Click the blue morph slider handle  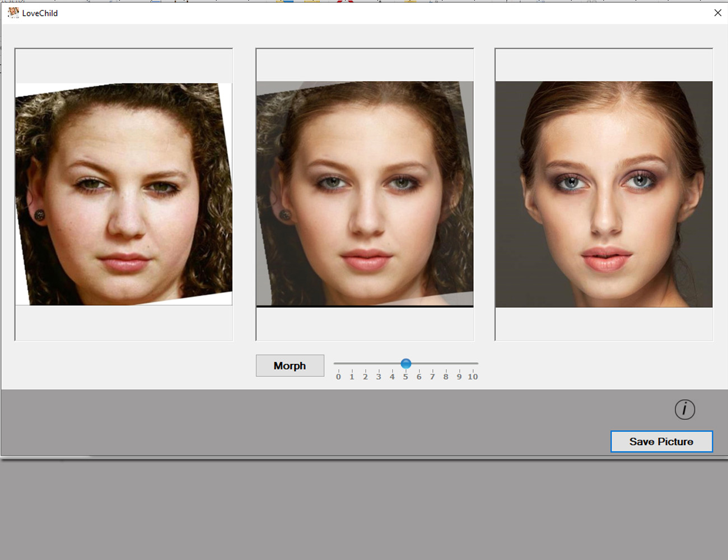406,363
